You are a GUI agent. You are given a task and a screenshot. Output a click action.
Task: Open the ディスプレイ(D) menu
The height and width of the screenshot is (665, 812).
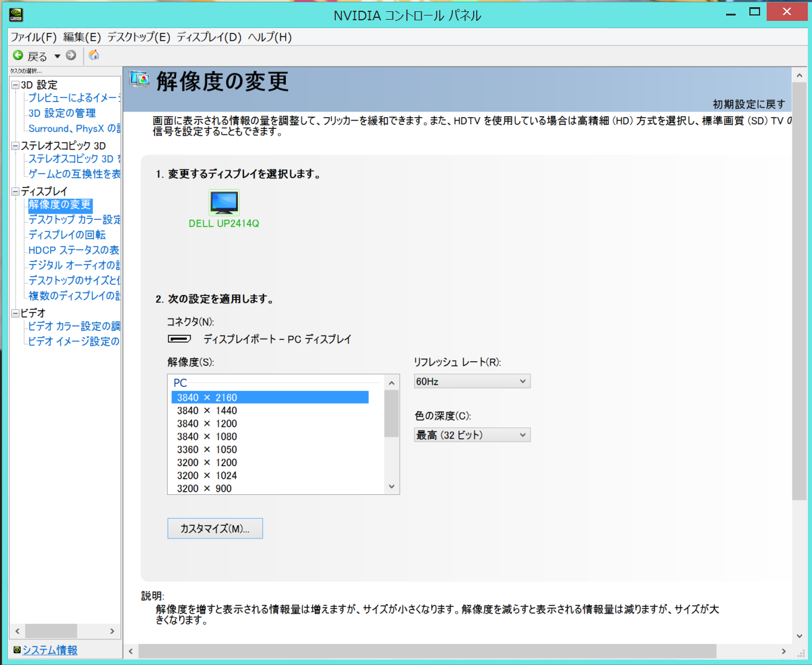[x=209, y=37]
